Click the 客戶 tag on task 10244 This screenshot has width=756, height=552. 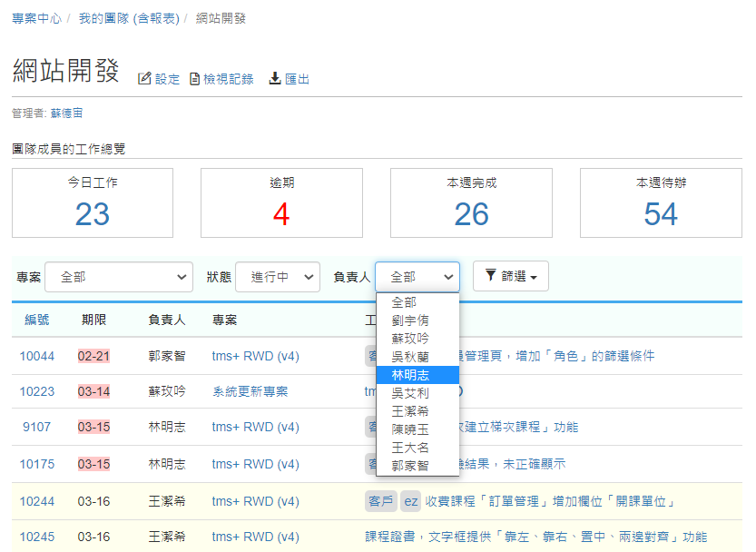click(x=379, y=501)
